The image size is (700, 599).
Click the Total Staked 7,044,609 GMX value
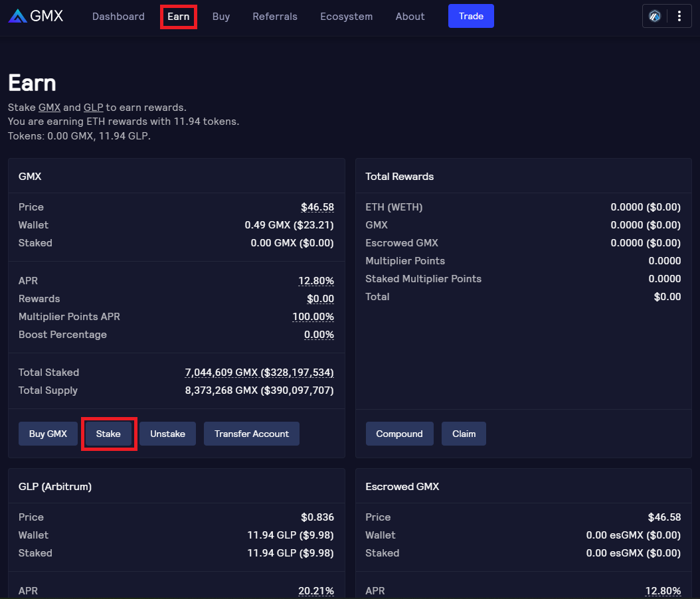(260, 373)
